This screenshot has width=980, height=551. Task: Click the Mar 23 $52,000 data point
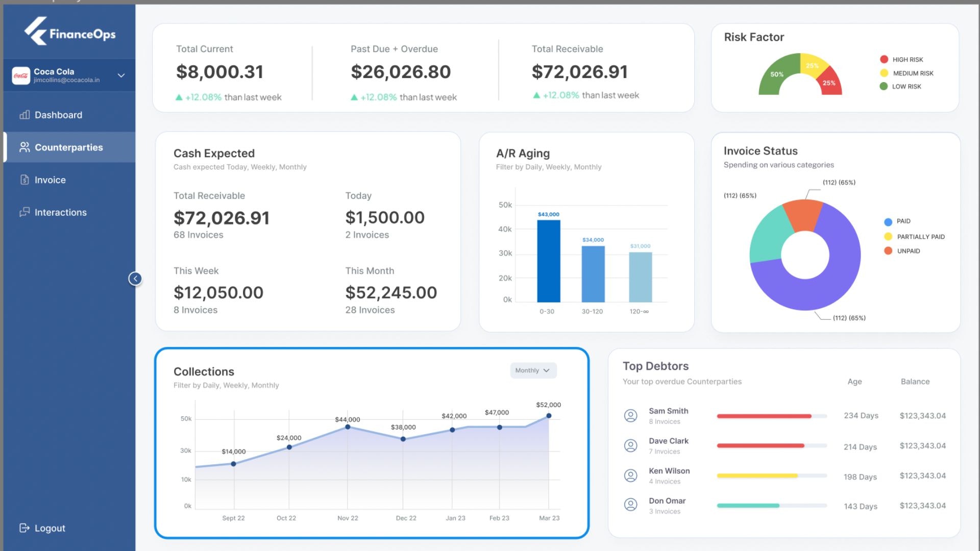(x=549, y=416)
